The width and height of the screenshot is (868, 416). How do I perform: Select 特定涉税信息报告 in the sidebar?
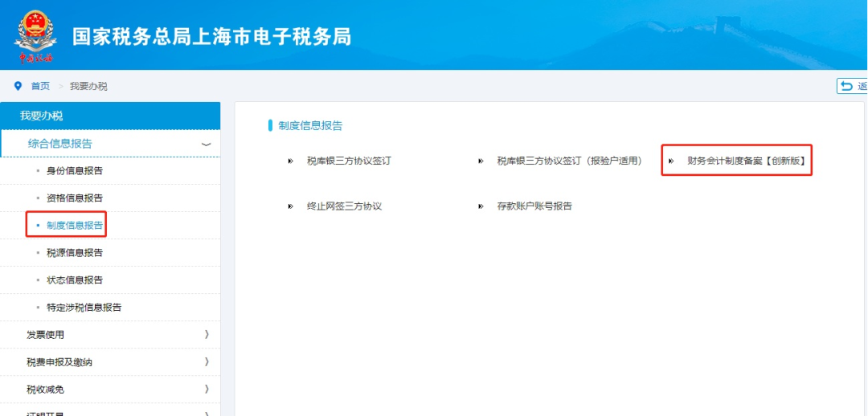[84, 308]
